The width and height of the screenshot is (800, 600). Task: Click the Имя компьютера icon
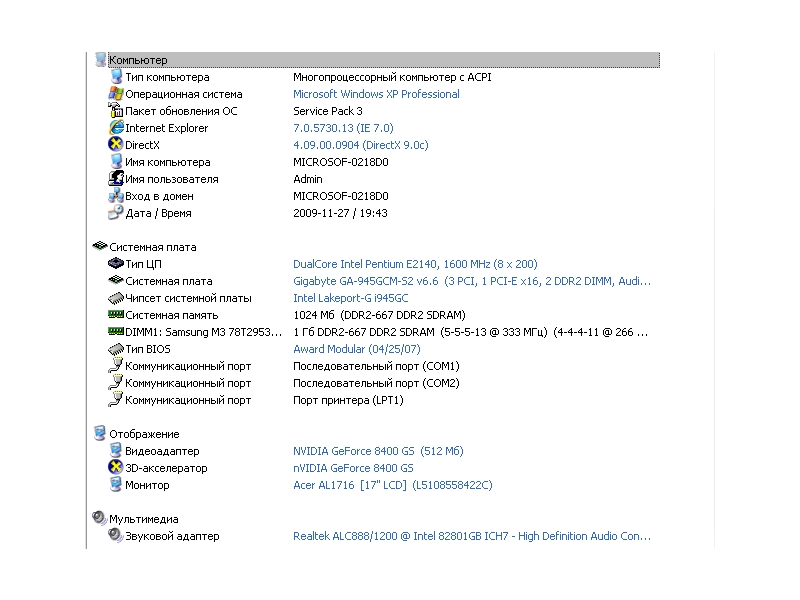click(116, 162)
